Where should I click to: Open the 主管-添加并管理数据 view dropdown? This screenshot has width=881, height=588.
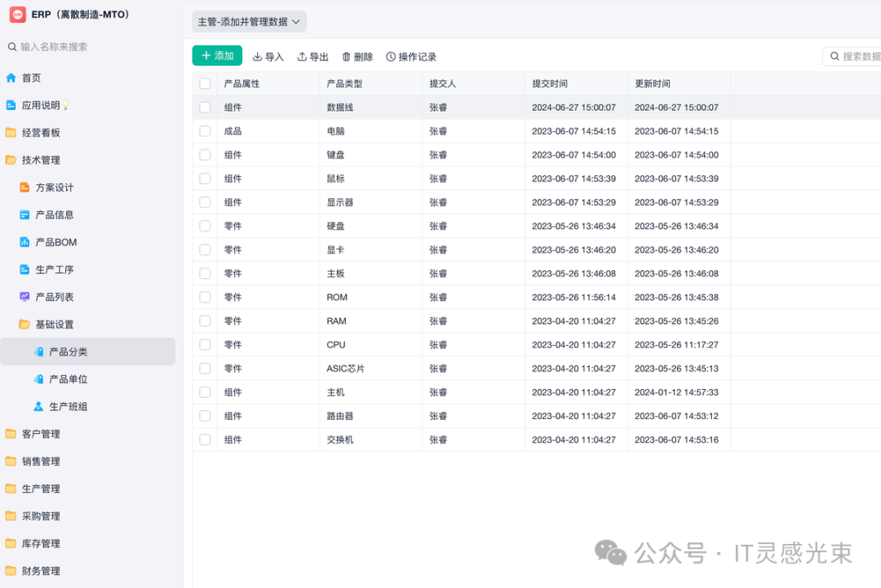(249, 22)
